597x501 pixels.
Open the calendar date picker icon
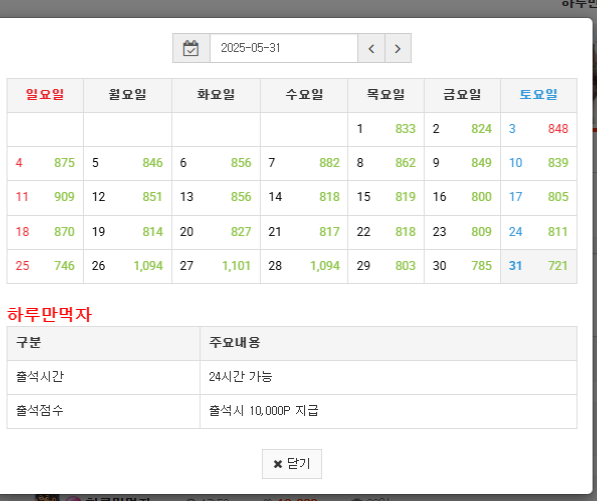tap(191, 48)
